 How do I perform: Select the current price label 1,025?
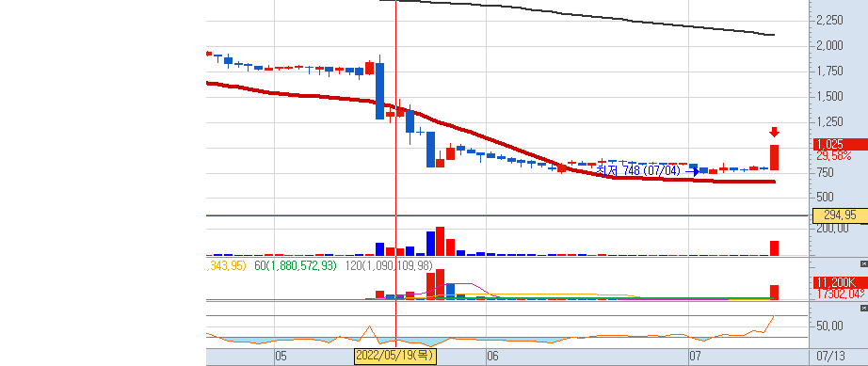(840, 144)
